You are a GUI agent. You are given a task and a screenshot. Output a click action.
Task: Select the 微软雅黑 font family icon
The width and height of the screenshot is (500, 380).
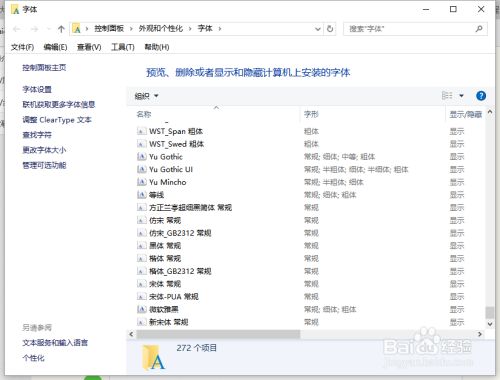[142, 309]
